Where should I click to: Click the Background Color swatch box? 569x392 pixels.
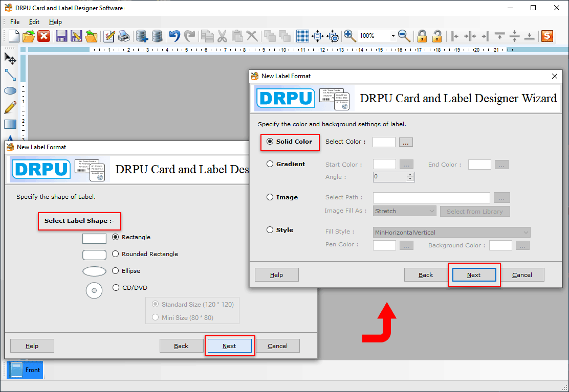click(x=500, y=245)
